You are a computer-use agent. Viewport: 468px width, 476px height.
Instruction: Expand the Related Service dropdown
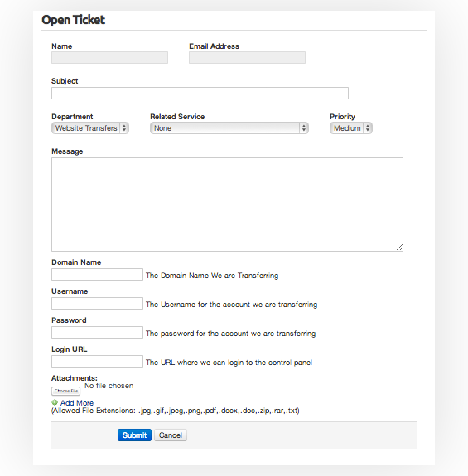(x=229, y=128)
